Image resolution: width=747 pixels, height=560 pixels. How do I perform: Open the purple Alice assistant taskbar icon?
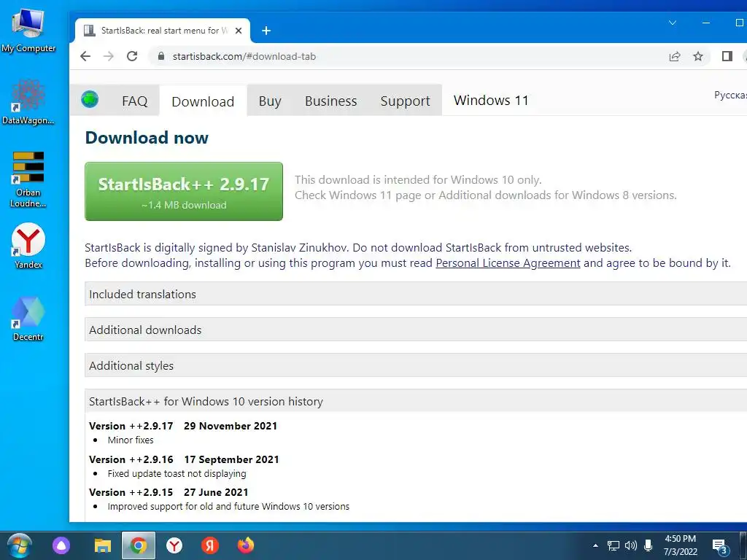click(61, 545)
